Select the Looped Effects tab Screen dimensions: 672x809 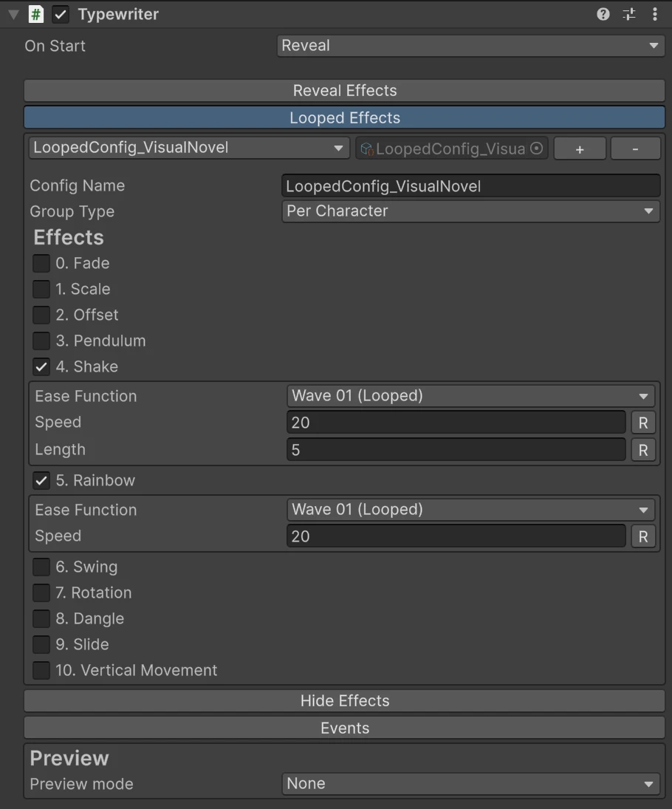[x=344, y=117]
